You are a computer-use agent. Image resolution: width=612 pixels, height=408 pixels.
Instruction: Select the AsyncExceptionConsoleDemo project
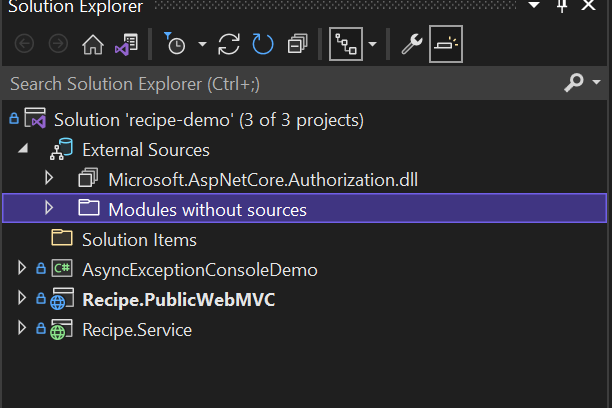coord(199,269)
